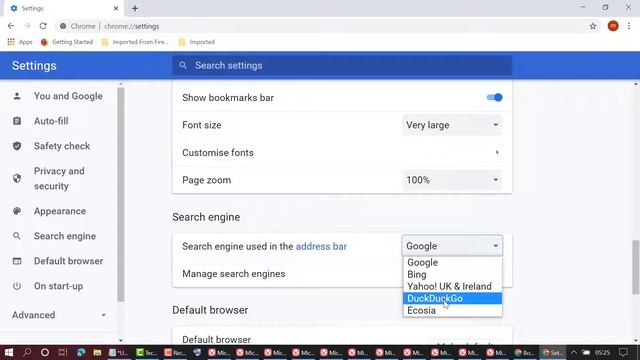Open the Imported bookmark folder

click(x=197, y=42)
